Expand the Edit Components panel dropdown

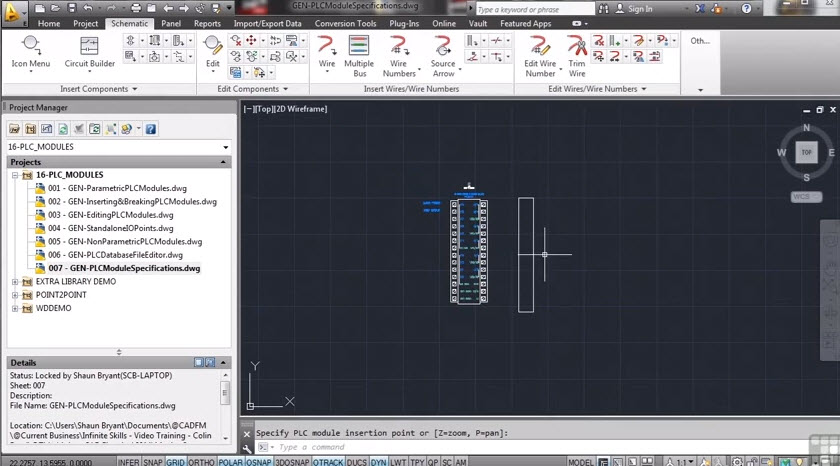tap(286, 89)
